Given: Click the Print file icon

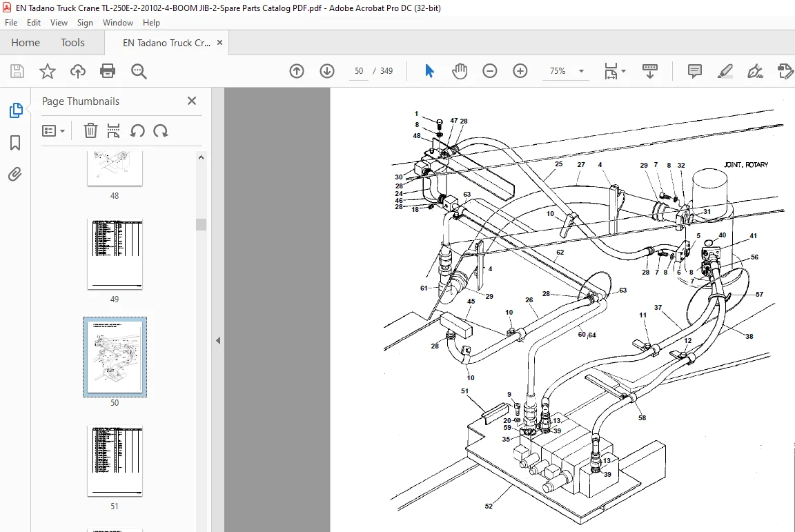Looking at the screenshot, I should click(108, 71).
